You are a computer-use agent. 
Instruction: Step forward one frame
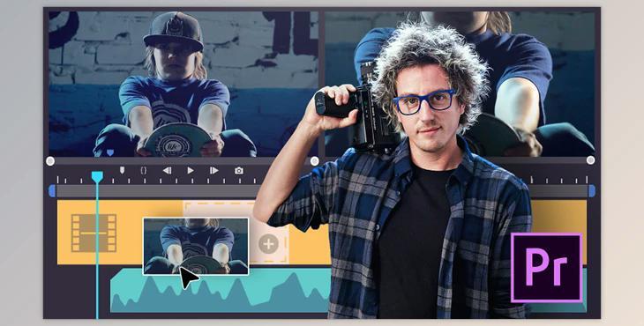214,171
